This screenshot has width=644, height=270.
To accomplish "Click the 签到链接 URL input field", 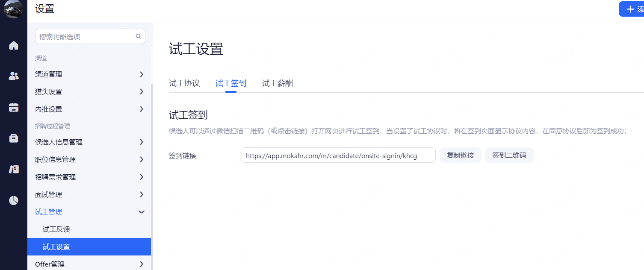I will [338, 156].
